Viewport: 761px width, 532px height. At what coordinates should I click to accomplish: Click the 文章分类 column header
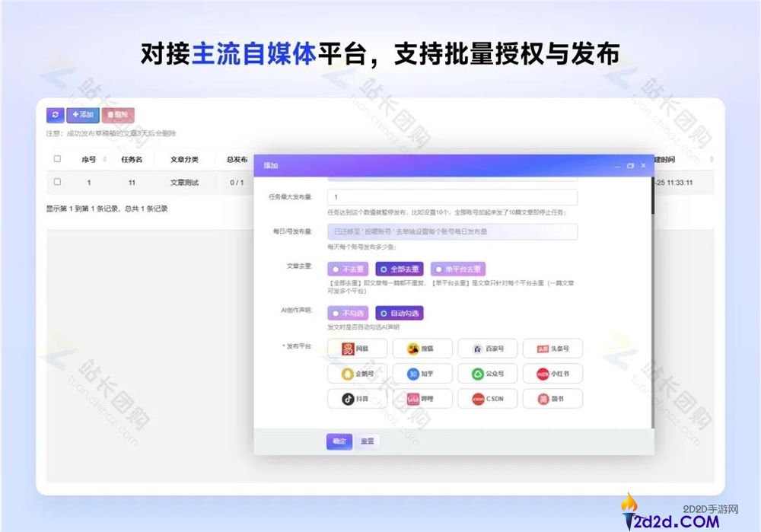(184, 159)
